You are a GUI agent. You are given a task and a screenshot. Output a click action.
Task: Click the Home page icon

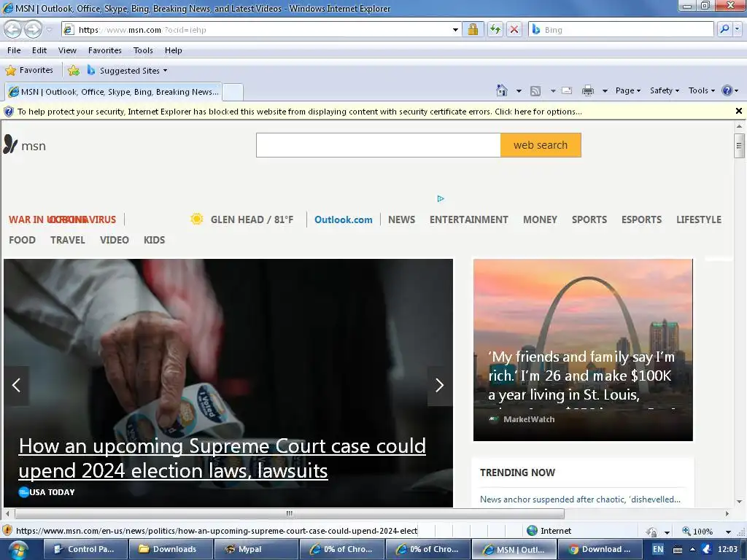502,90
